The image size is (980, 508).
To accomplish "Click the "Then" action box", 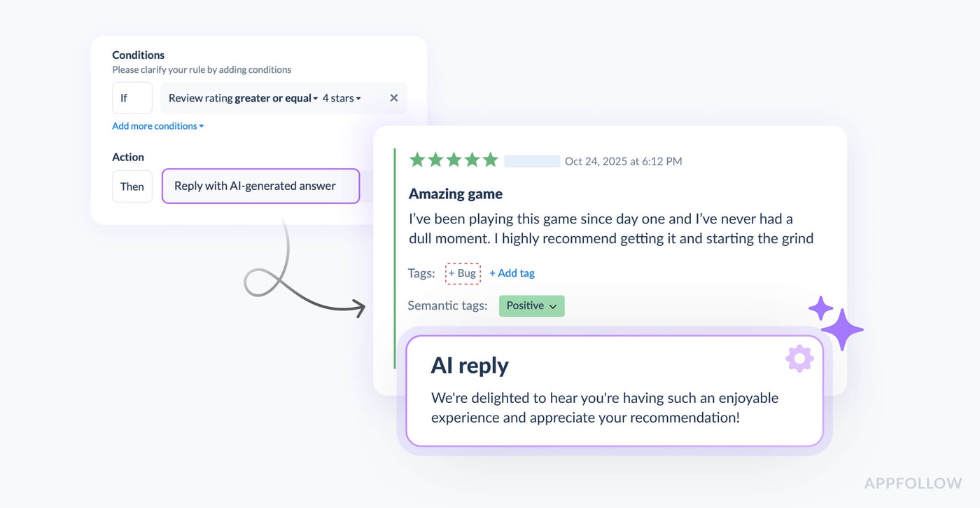I will [132, 186].
